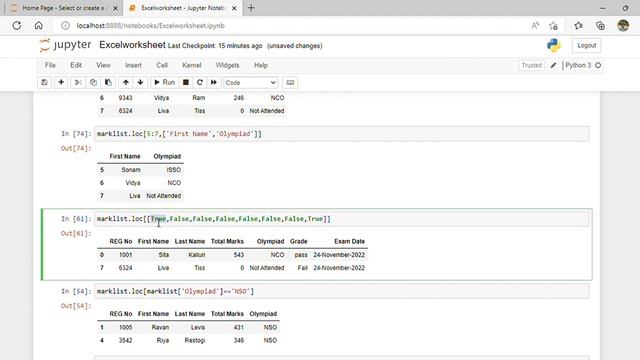Click the '543' Total Marks cell

239,255
